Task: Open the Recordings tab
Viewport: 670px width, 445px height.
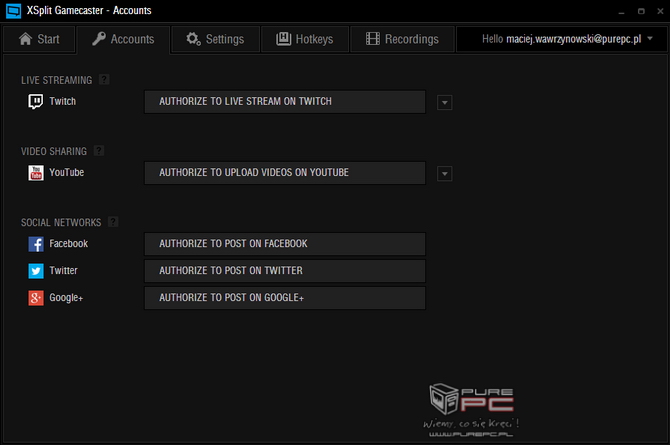Action: (x=402, y=39)
